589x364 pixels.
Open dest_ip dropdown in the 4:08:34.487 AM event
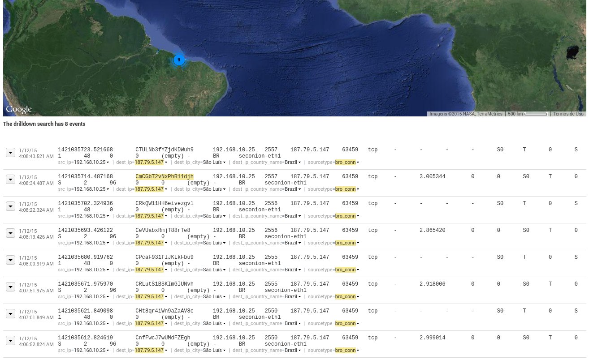(x=166, y=189)
